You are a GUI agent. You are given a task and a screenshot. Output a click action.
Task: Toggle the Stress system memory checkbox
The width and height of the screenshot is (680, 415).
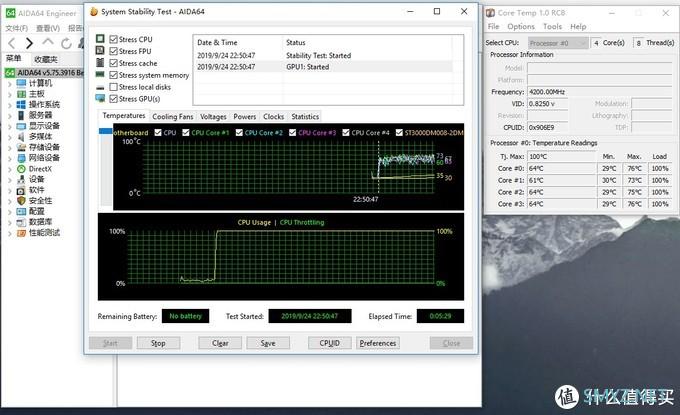114,75
